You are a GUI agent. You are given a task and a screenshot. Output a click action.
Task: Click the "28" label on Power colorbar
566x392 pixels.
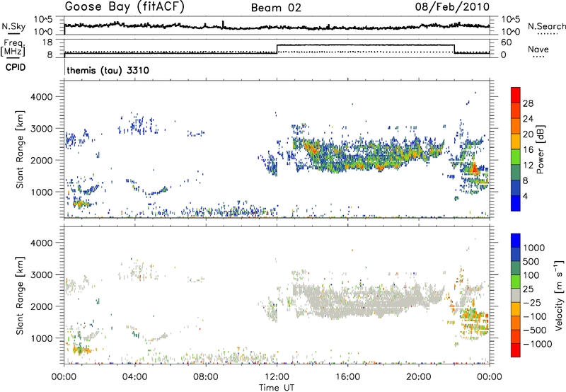(x=528, y=103)
